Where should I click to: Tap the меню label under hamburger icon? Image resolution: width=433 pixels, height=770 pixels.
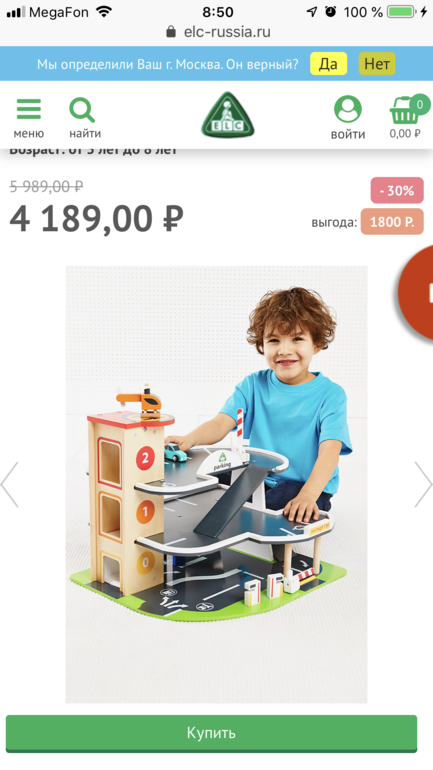click(x=28, y=133)
